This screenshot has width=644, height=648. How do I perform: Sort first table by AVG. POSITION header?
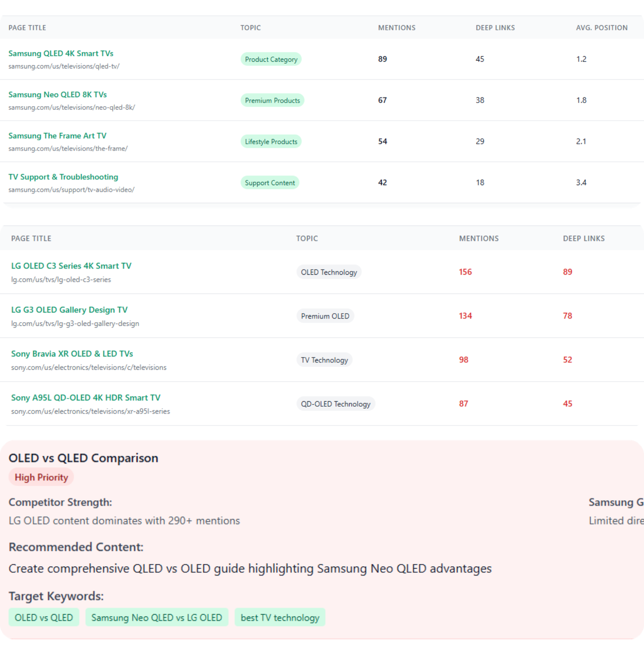[x=602, y=28]
